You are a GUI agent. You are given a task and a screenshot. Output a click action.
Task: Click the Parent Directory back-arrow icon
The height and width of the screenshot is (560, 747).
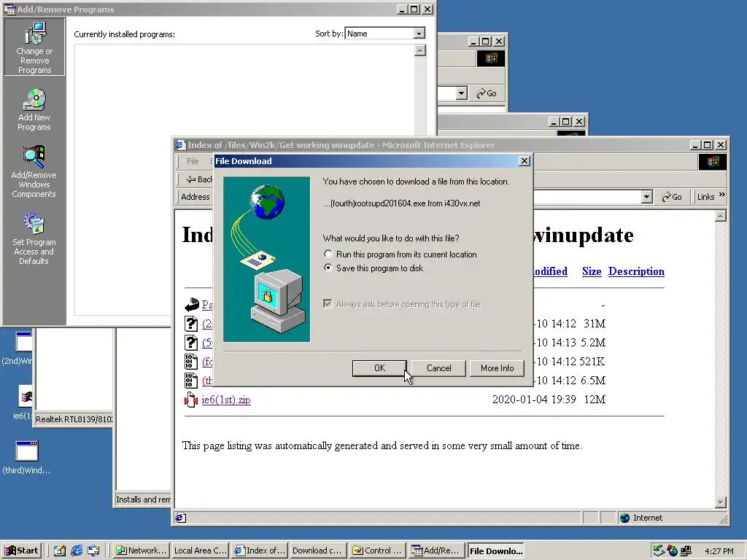point(192,304)
